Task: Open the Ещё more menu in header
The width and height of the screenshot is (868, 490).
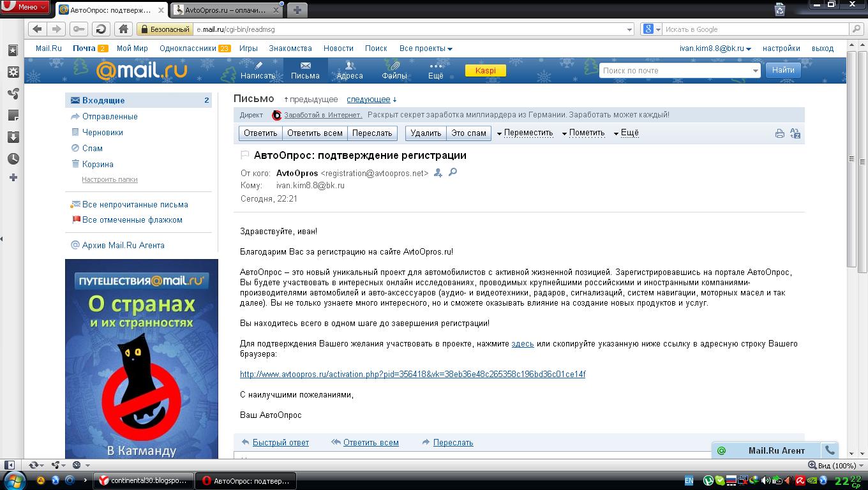Action: tap(435, 70)
